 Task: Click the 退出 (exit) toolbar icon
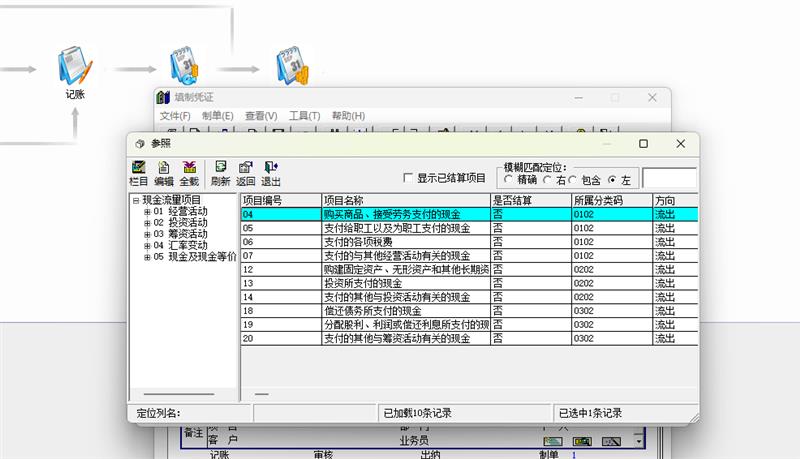pos(271,173)
